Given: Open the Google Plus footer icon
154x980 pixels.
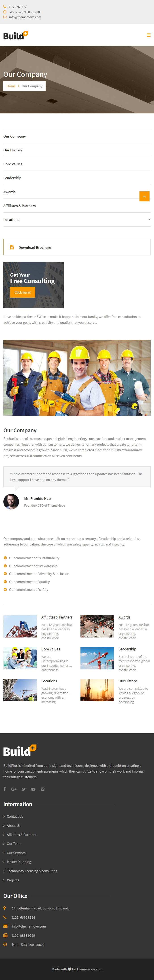Looking at the screenshot, I should (14, 789).
